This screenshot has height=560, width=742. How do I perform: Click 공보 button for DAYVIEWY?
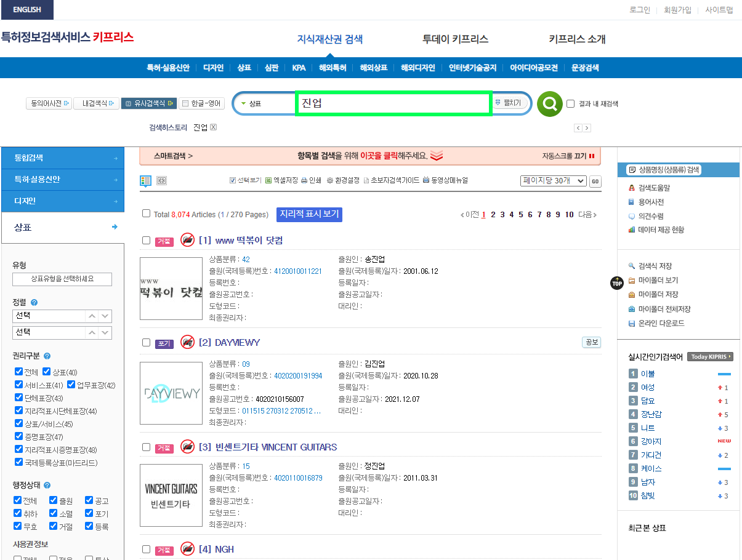pyautogui.click(x=591, y=342)
